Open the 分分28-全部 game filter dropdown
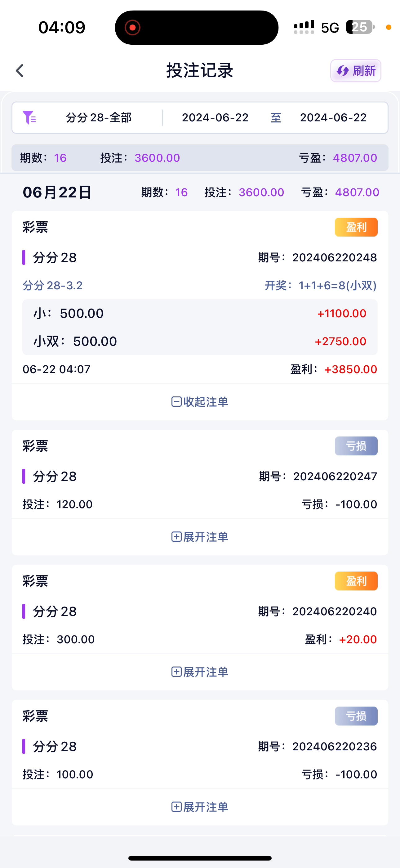400x868 pixels. tap(99, 118)
